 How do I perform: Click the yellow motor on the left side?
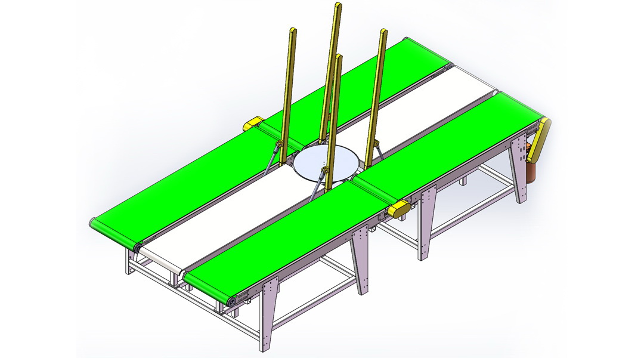tap(253, 124)
